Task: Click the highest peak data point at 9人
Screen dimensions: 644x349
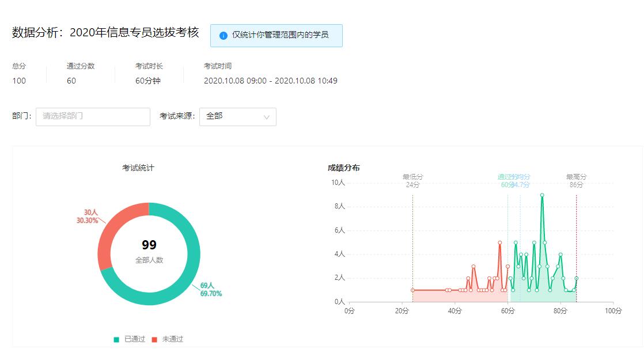Action: (x=542, y=195)
